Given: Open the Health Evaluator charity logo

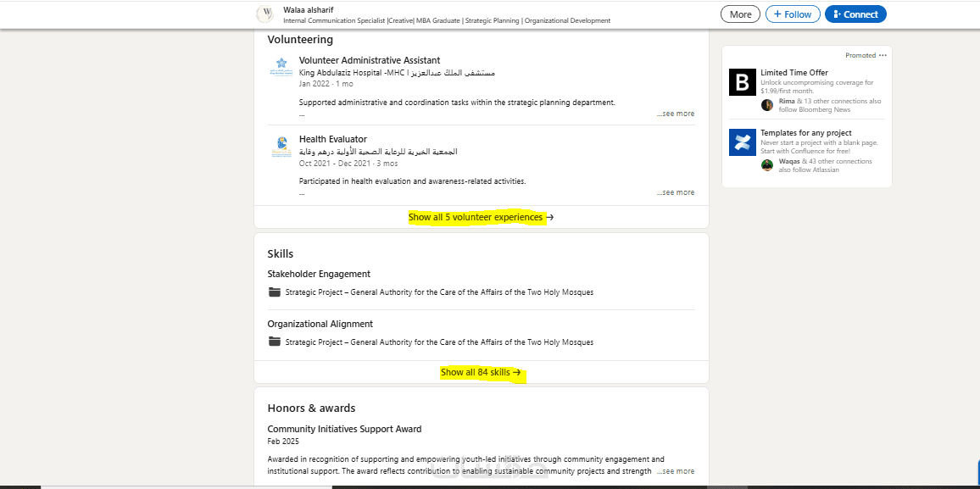Looking at the screenshot, I should [x=281, y=146].
